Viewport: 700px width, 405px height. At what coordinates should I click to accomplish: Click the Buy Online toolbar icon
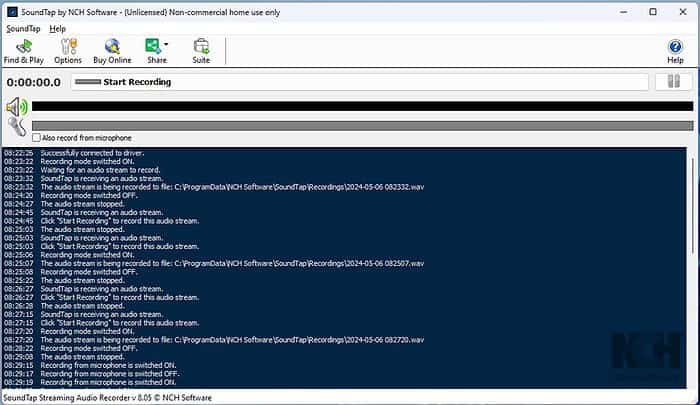[112, 51]
